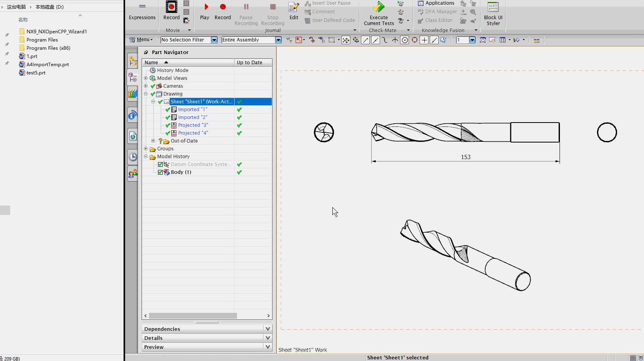Screen dimensions: 644x361
Task: Click Part Navigator horizontal scrollbar
Action: coord(193,316)
